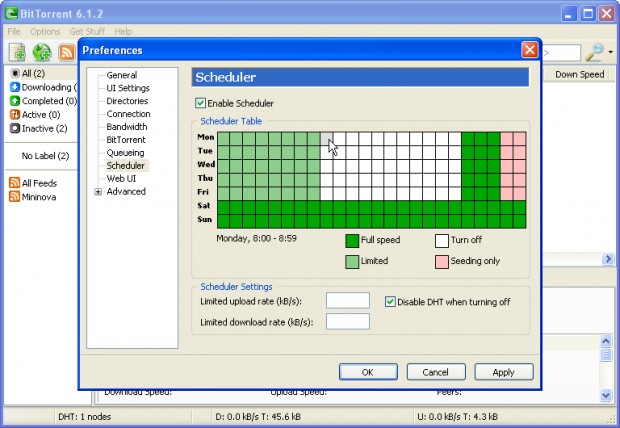Select the Completed (0) category icon

tap(15, 101)
